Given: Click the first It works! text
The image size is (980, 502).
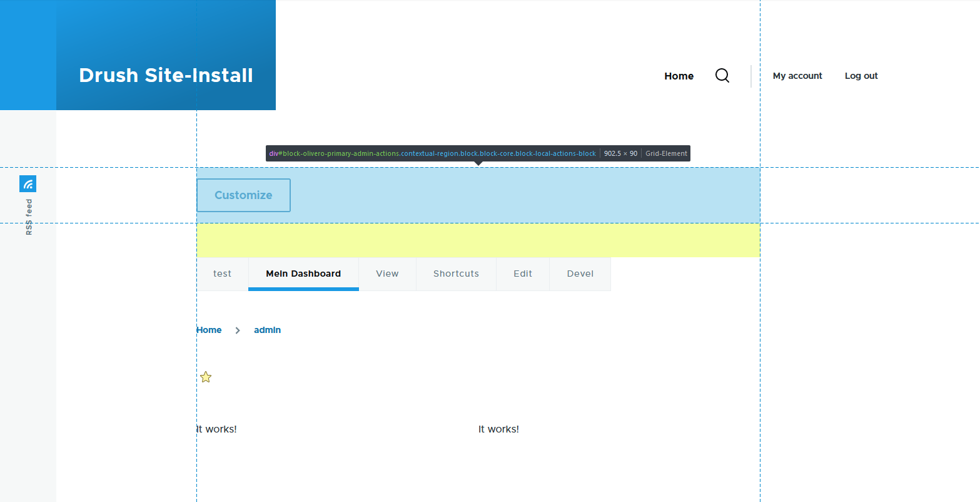Looking at the screenshot, I should [x=216, y=429].
